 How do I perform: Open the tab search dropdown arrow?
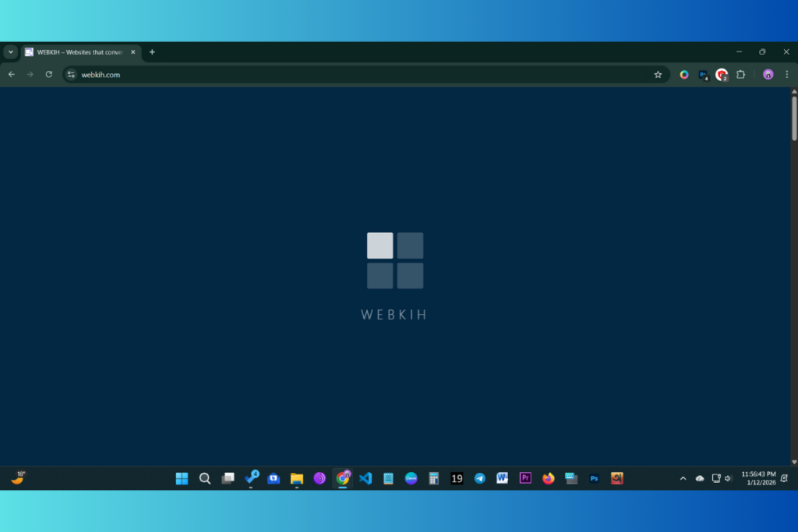coord(10,52)
